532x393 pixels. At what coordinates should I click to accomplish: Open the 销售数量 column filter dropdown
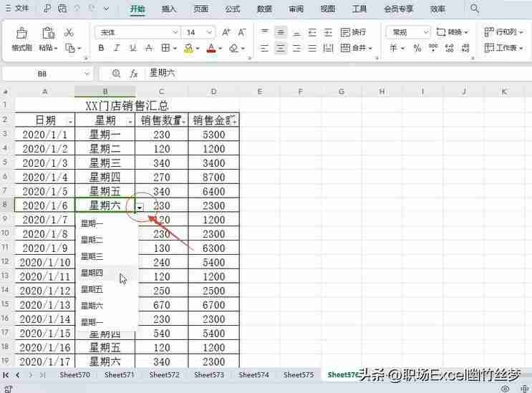click(183, 122)
